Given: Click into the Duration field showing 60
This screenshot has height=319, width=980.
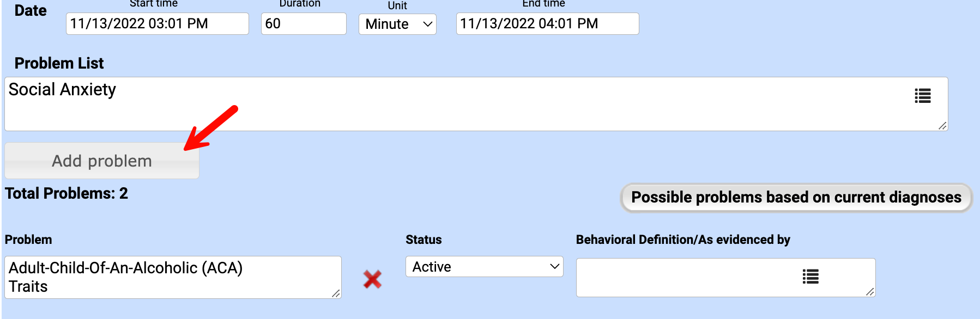Looking at the screenshot, I should pyautogui.click(x=303, y=24).
